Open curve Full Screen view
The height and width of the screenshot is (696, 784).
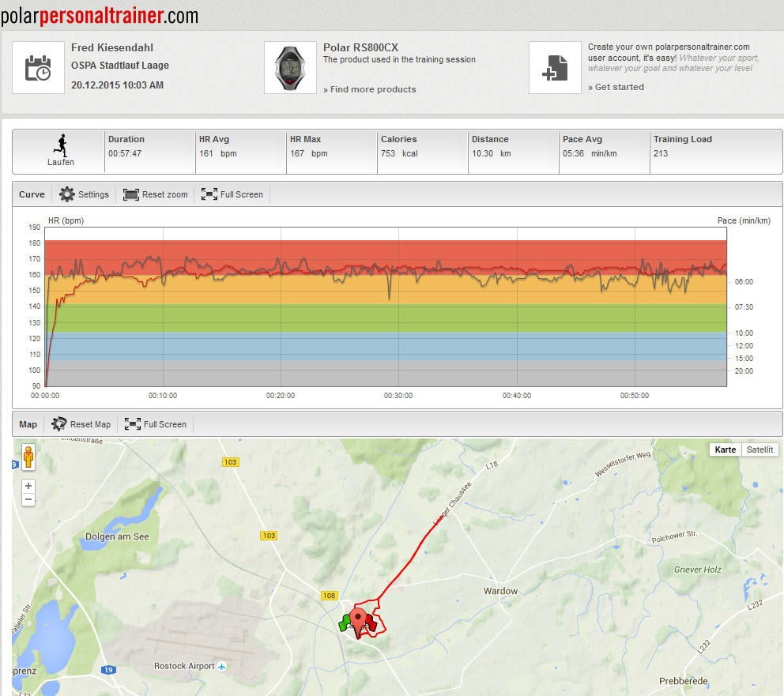[x=232, y=194]
